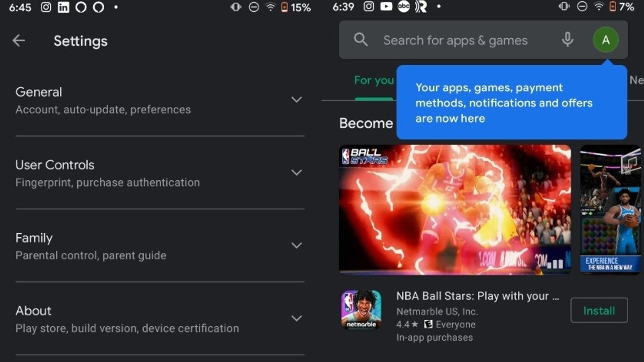Tap the microphone voice search icon
The image size is (644, 362).
[568, 39]
